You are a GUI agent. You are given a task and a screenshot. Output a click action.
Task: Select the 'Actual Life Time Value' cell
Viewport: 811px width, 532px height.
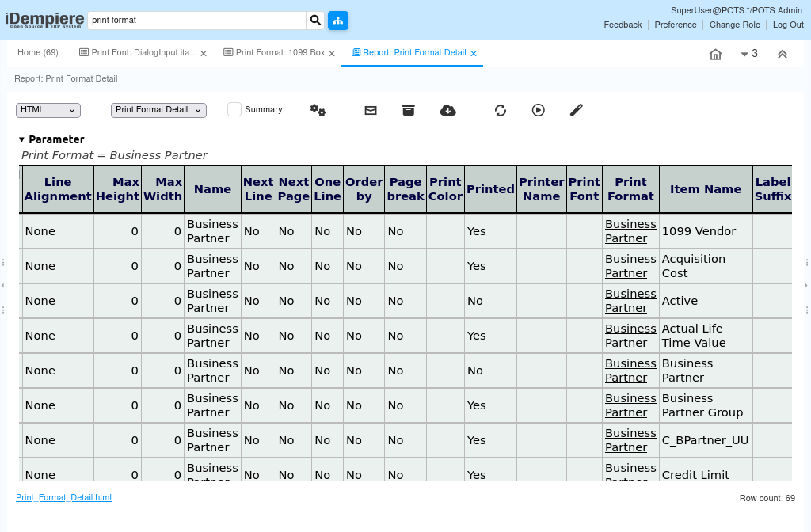tap(706, 336)
